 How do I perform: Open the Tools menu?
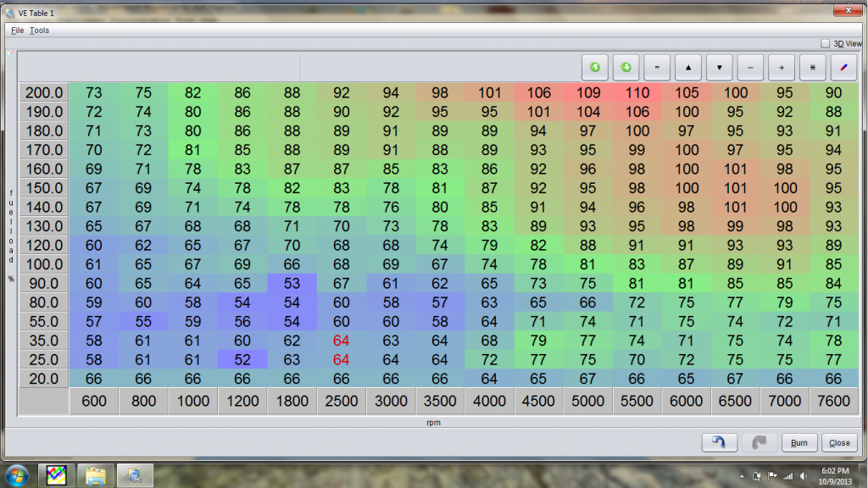(x=38, y=30)
